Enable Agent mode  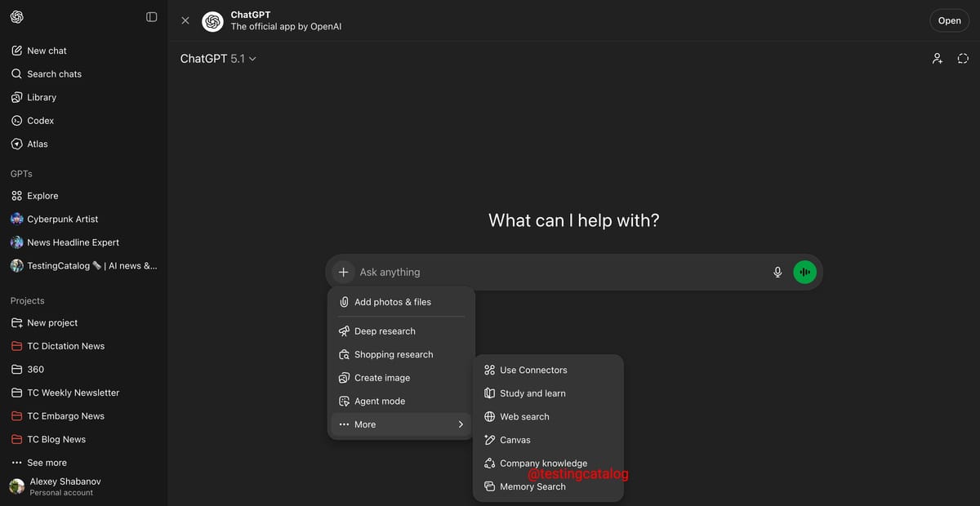(379, 401)
